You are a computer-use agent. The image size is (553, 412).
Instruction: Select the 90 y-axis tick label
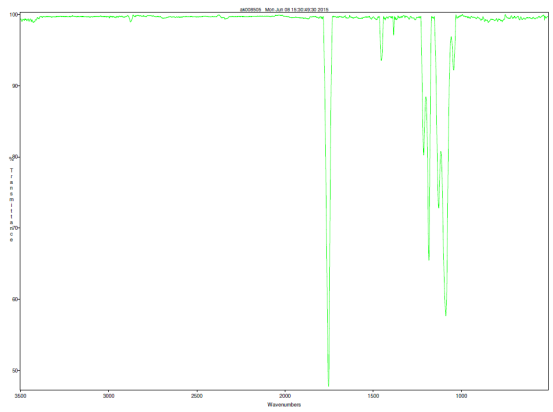point(15,86)
